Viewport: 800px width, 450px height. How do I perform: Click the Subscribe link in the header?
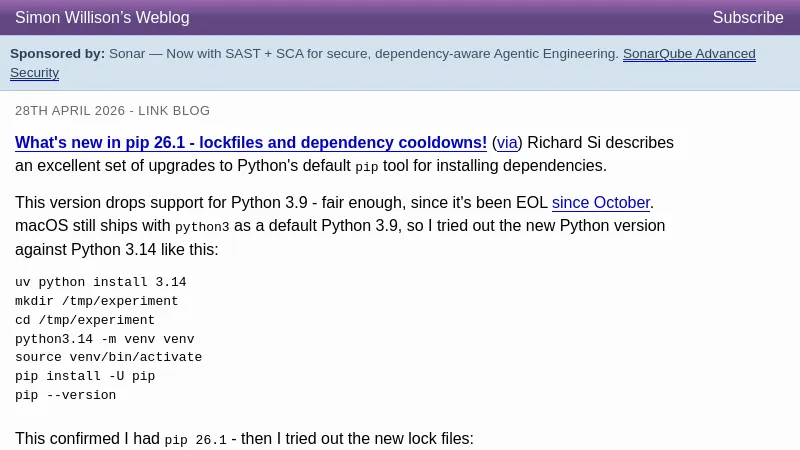(x=747, y=18)
